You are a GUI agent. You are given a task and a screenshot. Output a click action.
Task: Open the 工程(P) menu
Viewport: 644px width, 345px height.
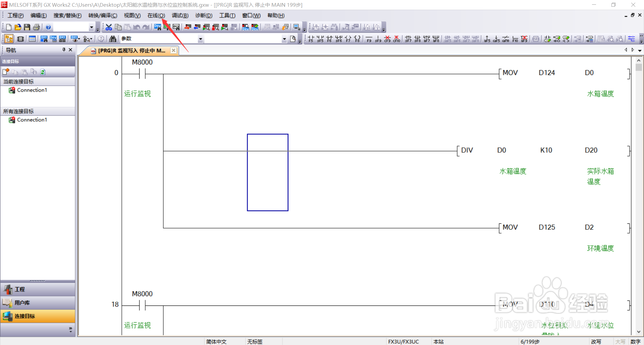click(16, 15)
